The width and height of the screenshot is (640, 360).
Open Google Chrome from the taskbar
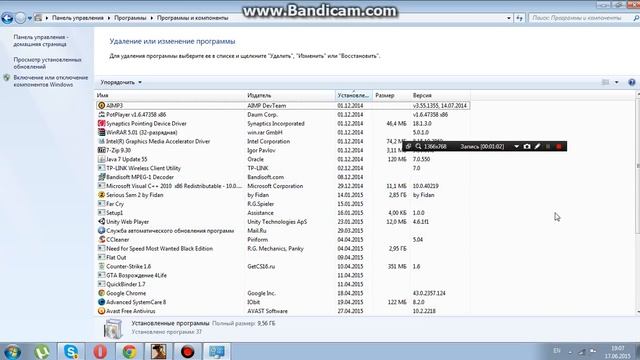(129, 351)
